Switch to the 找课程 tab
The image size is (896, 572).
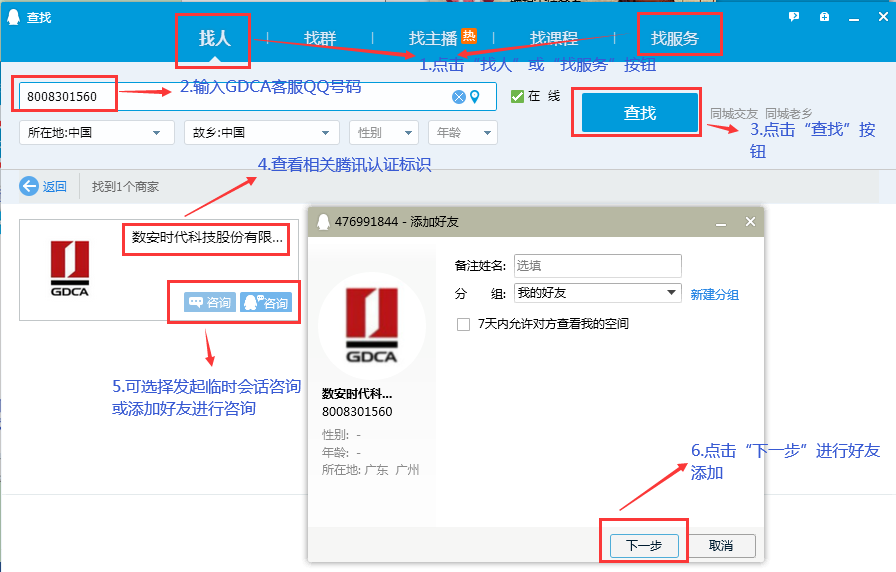pos(554,38)
